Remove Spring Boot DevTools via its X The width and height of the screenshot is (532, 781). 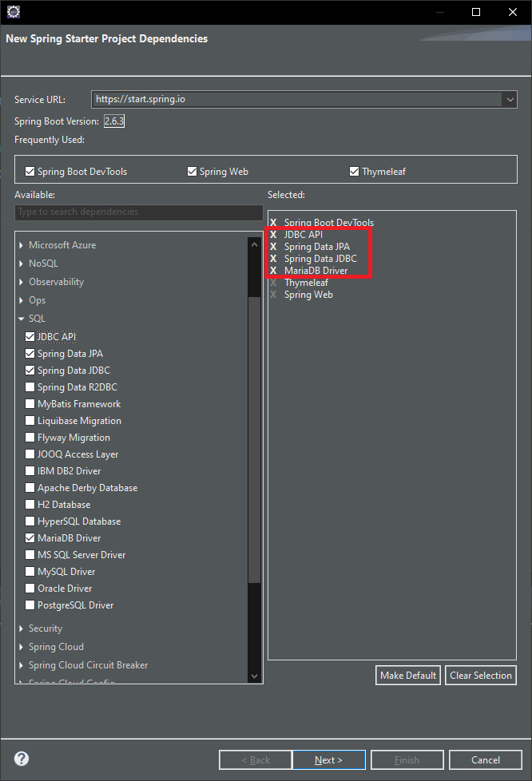273,222
